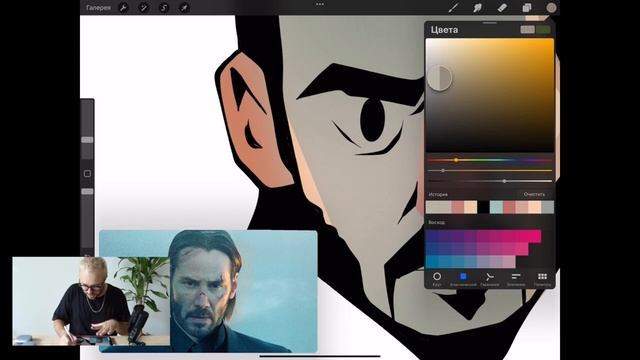Click the brightness slider handle
This screenshot has height=360, width=640.
[504, 181]
